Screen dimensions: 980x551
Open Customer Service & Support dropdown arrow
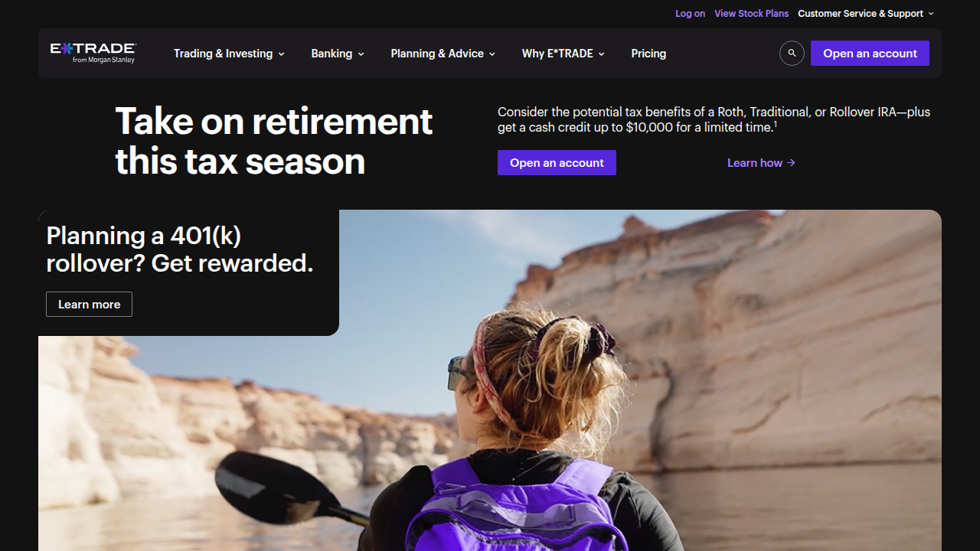931,14
